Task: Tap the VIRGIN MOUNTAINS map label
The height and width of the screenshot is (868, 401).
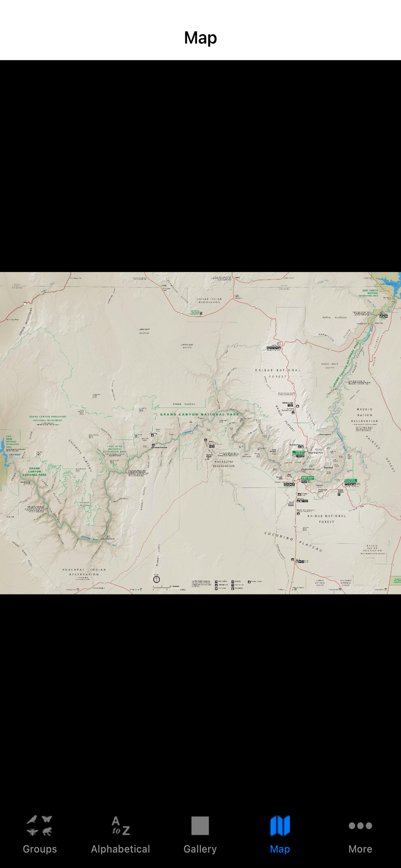Action: 26,322
